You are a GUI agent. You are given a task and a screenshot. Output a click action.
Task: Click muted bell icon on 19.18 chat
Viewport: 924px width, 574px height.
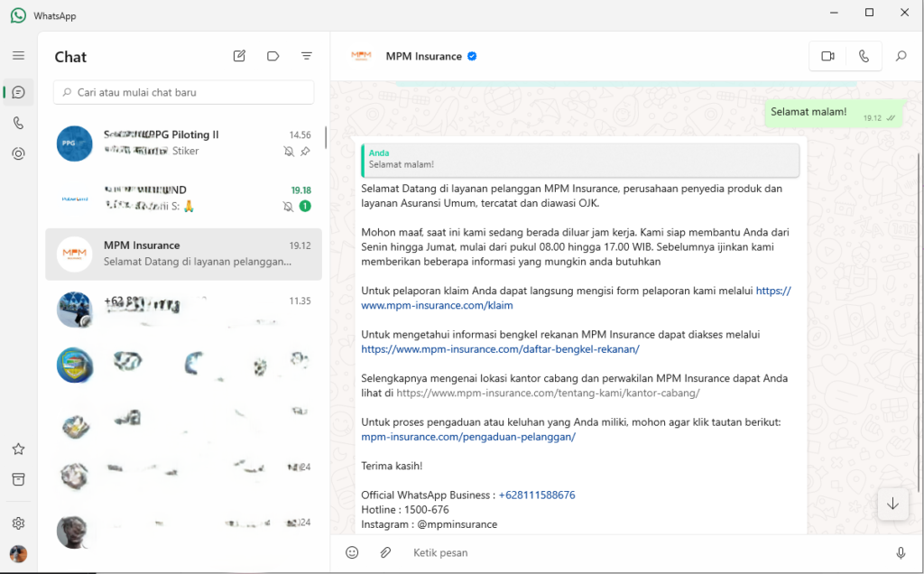tap(288, 207)
